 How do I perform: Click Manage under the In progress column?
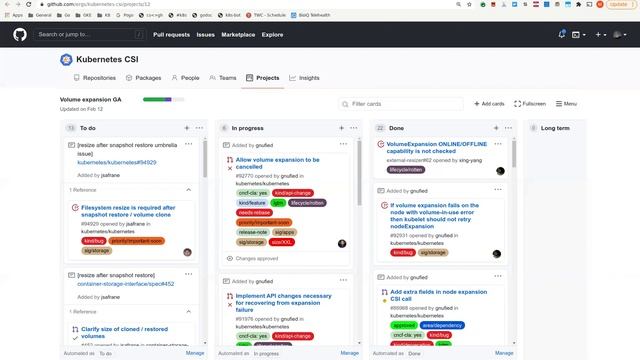point(349,353)
